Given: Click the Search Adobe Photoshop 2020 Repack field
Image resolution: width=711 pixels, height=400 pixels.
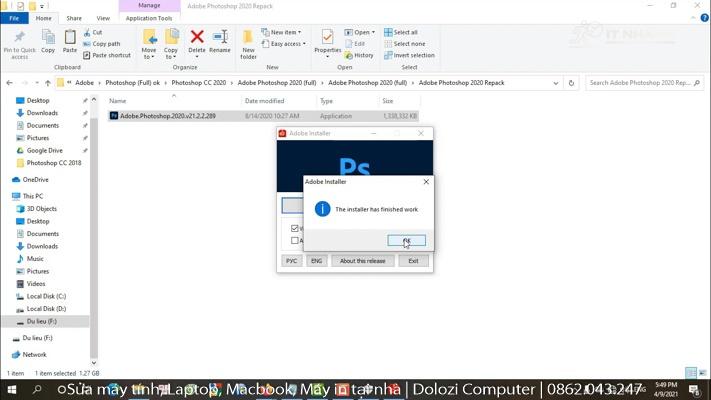Looking at the screenshot, I should click(638, 83).
